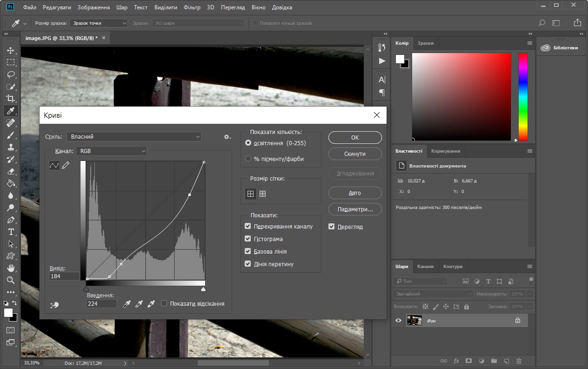
Task: Select the fine grid size in Curves
Action: pyautogui.click(x=262, y=194)
